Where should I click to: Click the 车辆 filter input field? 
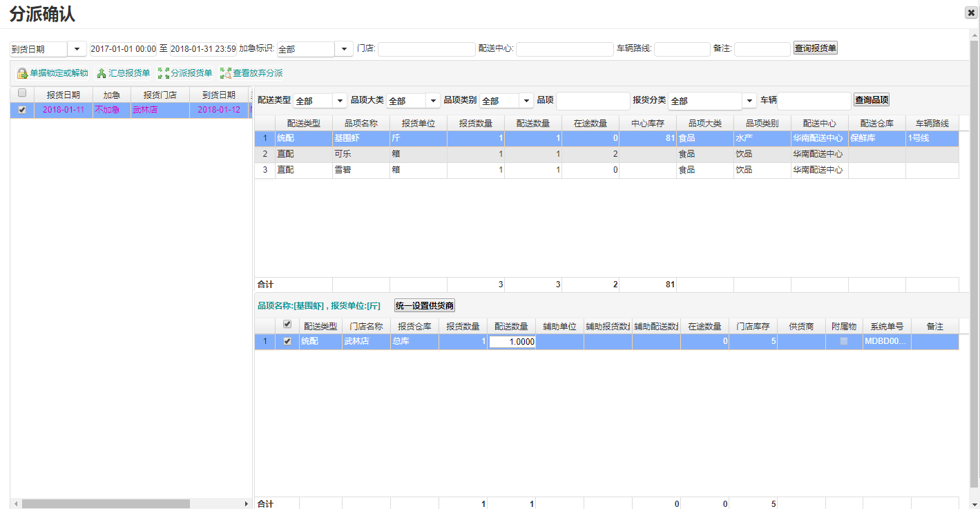(x=814, y=101)
